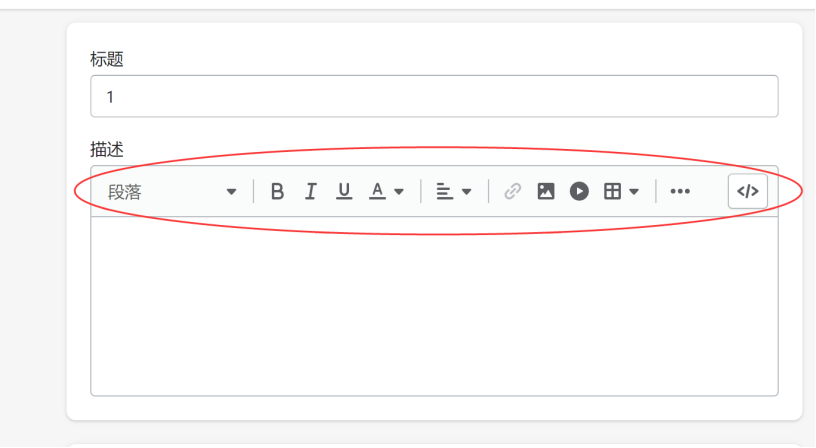Insert a hyperlink using the link icon
816x448 pixels.
coord(513,191)
